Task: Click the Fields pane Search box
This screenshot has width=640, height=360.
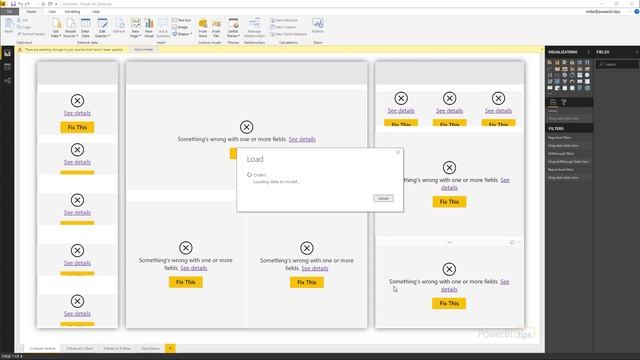Action: click(x=617, y=64)
